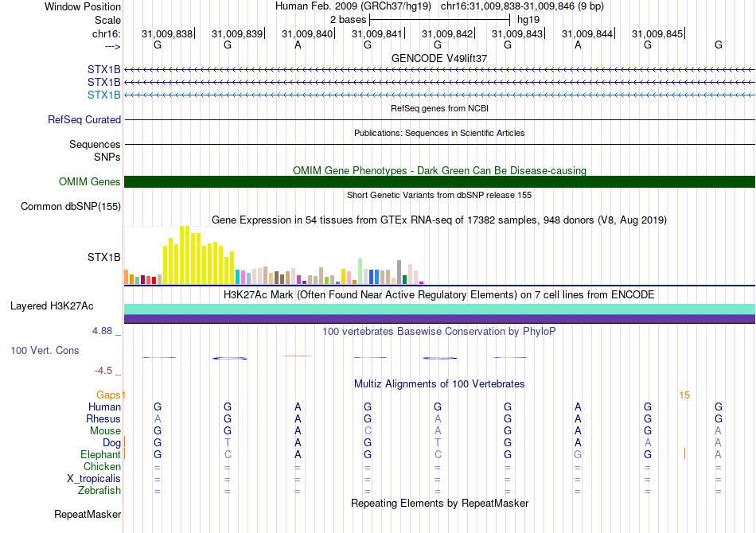756x533 pixels.
Task: Click the mismatched C in the Mouse row
Action: coord(368,431)
